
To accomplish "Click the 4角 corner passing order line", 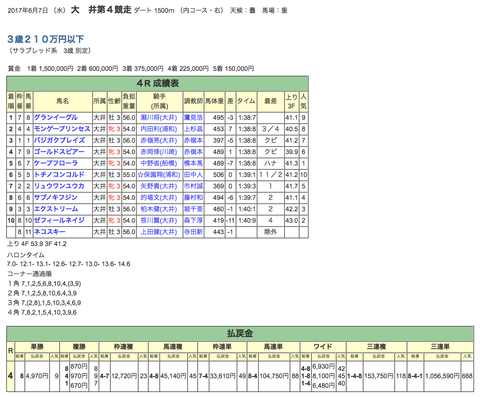I will pyautogui.click(x=42, y=313).
